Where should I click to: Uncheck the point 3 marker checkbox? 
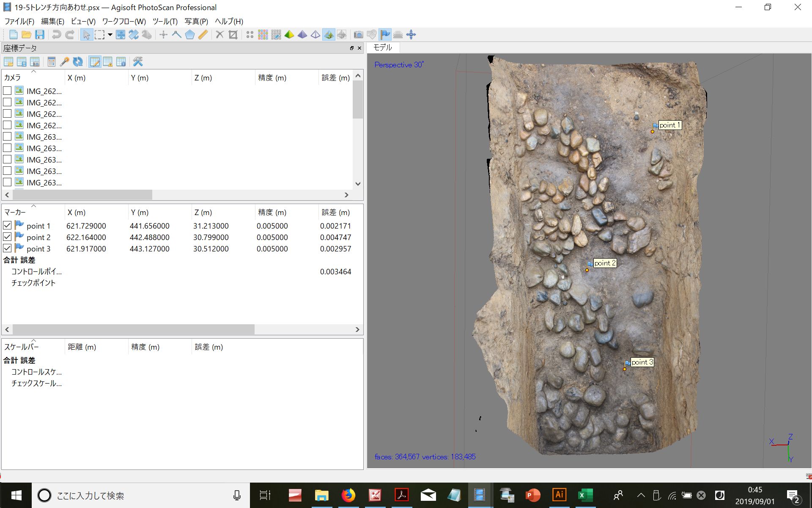point(7,248)
